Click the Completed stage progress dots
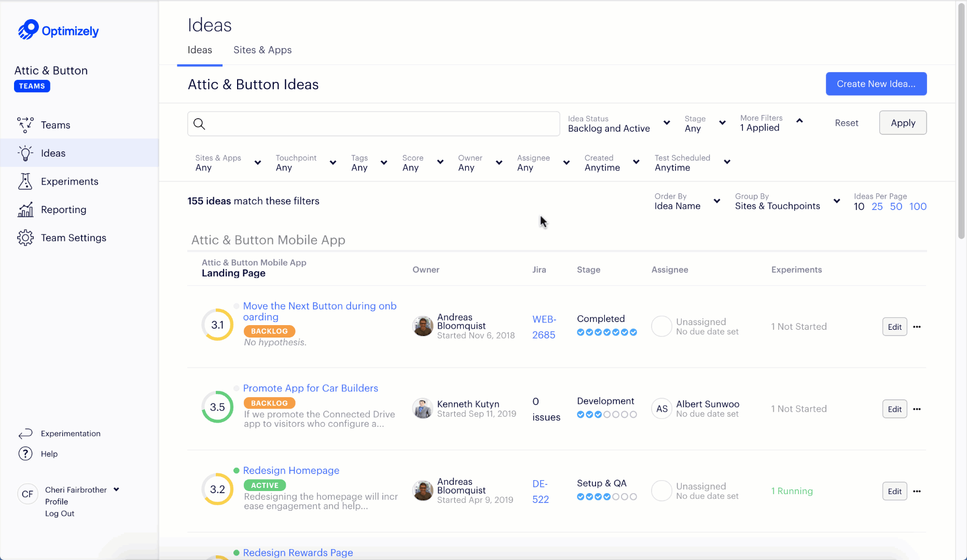967x560 pixels. [607, 332]
